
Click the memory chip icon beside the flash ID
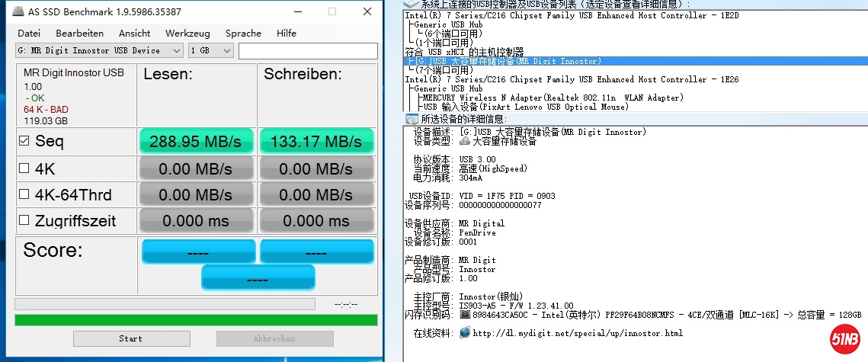[x=465, y=315]
